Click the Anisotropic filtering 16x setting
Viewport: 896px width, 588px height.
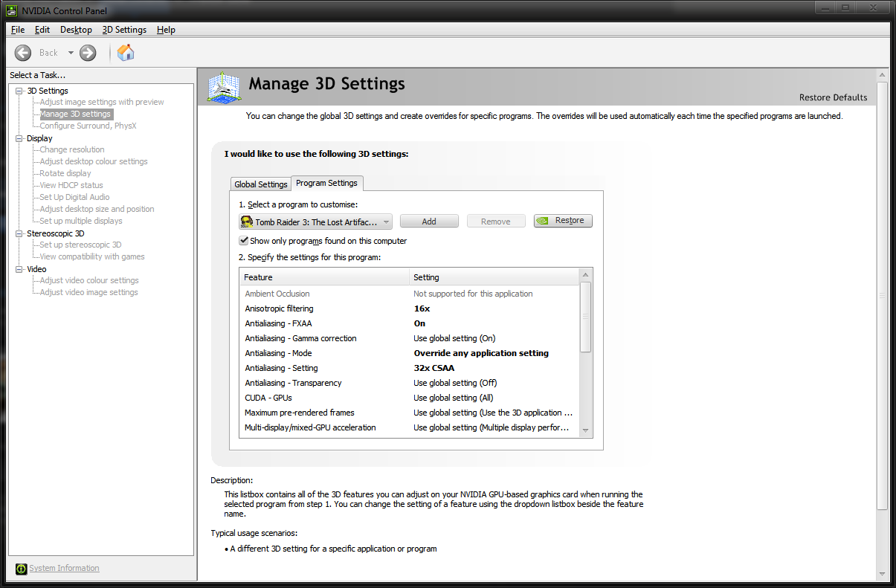pos(422,308)
